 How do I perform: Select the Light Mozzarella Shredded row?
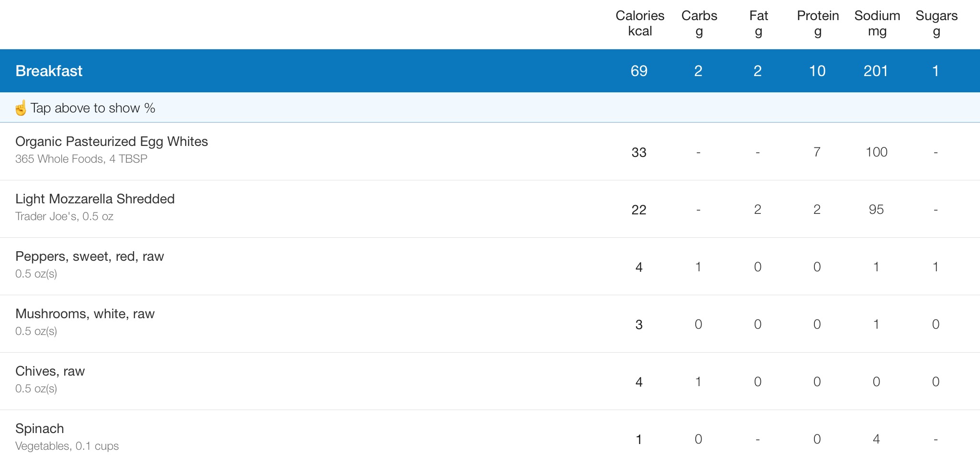pyautogui.click(x=490, y=209)
